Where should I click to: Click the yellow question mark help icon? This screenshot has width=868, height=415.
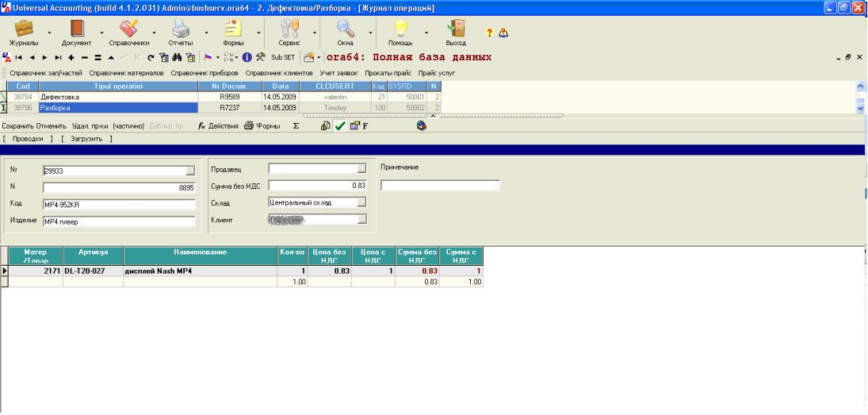pos(489,33)
